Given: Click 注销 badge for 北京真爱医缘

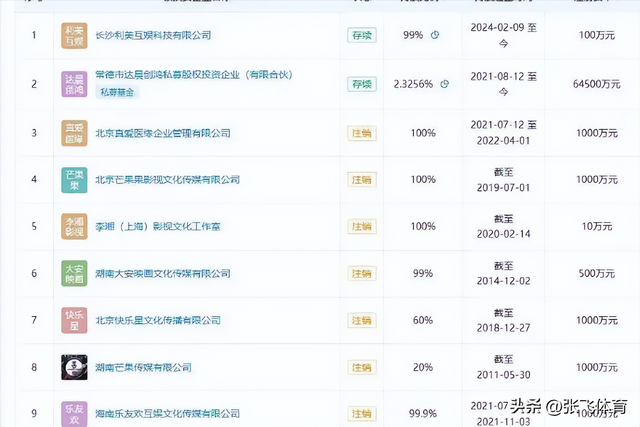Looking at the screenshot, I should [362, 133].
